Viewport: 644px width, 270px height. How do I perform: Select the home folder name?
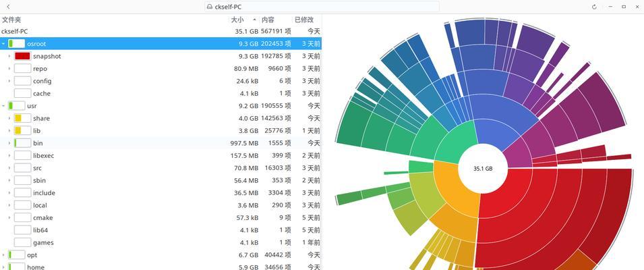36,267
